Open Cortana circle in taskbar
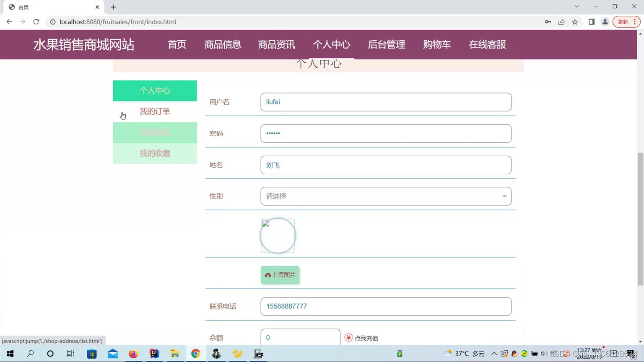The image size is (644, 362). (50, 354)
